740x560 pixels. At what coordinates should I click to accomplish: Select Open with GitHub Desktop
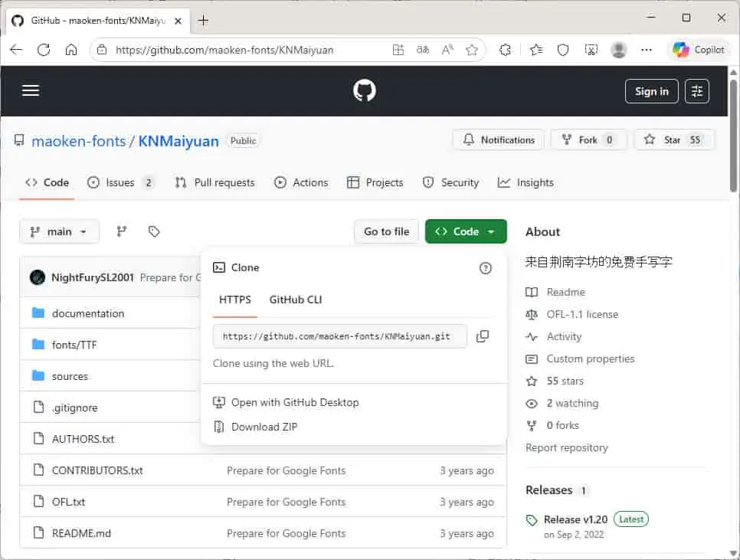click(286, 402)
